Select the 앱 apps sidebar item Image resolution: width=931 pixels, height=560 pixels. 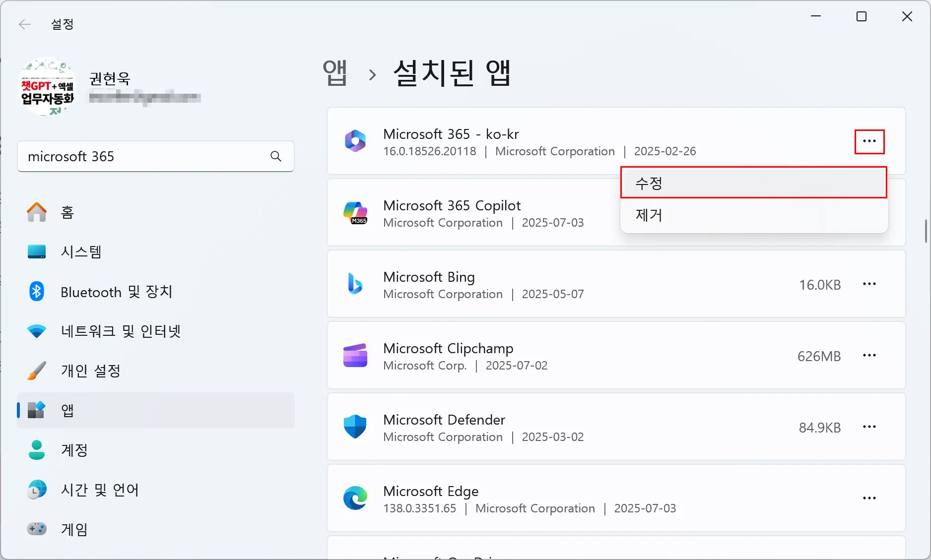tap(156, 410)
